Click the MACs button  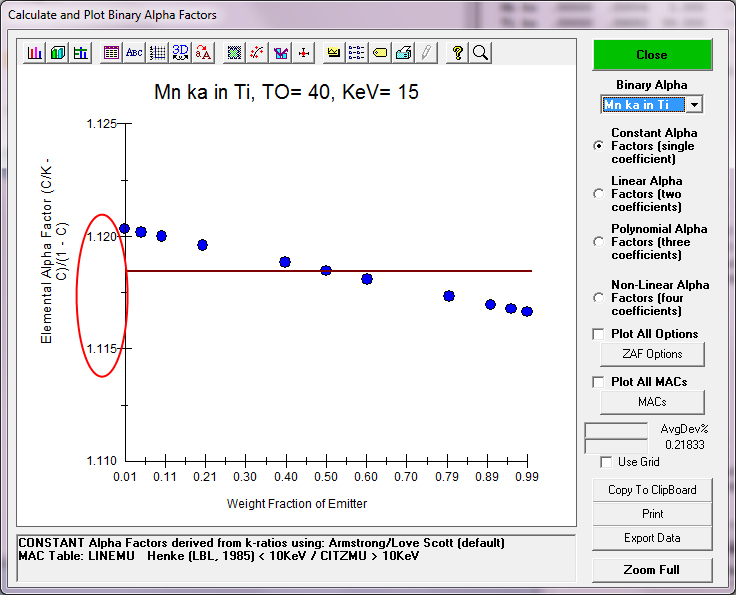[x=652, y=402]
